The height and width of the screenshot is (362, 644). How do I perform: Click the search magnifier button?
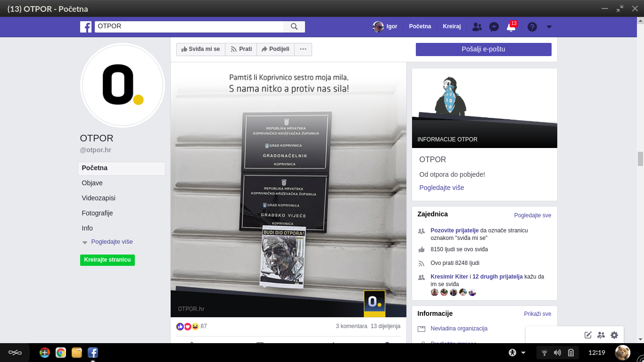[294, 27]
